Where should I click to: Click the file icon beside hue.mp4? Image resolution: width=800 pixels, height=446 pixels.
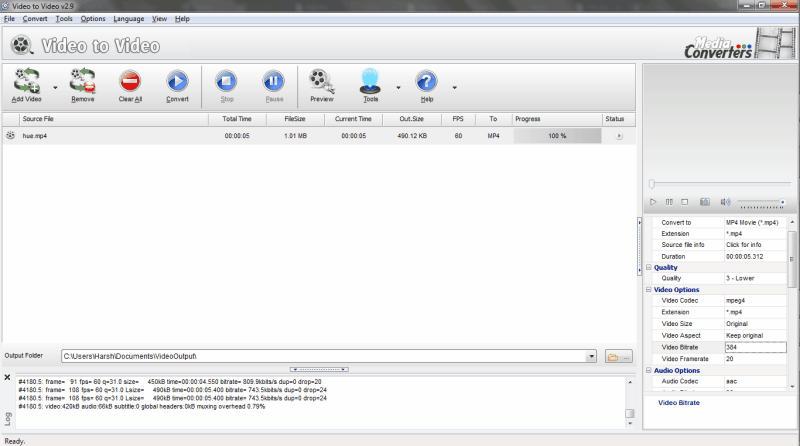(x=10, y=136)
